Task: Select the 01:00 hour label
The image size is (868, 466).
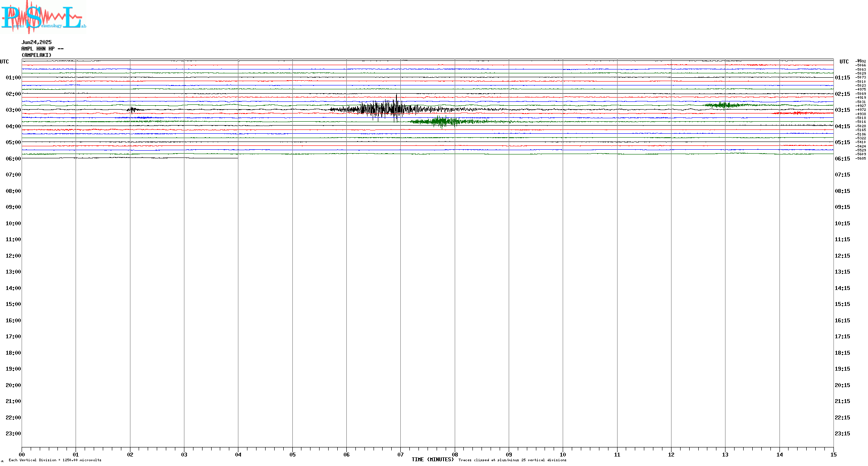Action: click(x=13, y=78)
